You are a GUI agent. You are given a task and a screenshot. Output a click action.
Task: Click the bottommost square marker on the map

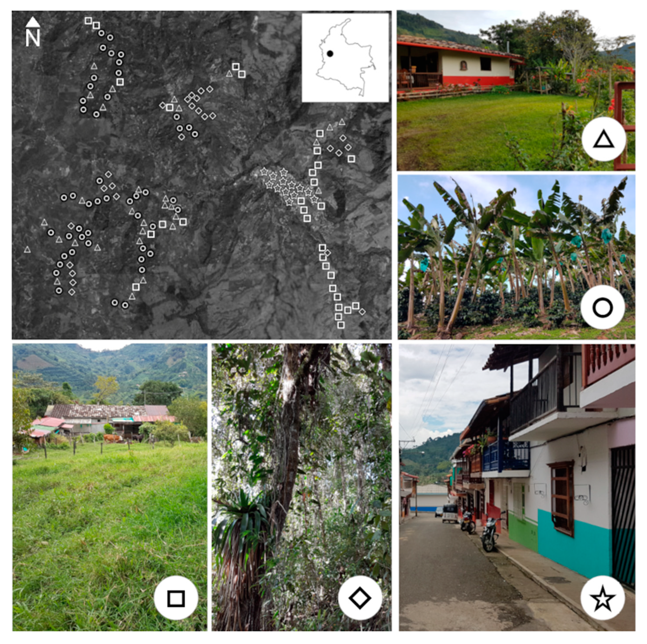tap(341, 324)
